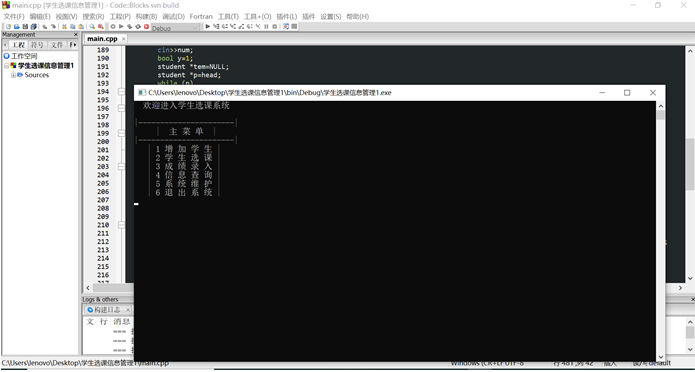Open the 调试(D) menu
This screenshot has height=372, width=695.
click(x=173, y=16)
